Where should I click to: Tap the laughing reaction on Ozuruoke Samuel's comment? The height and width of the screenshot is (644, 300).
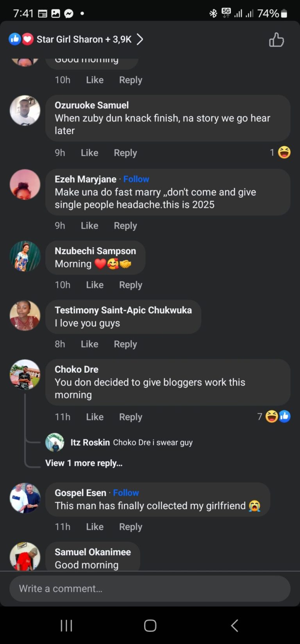[x=284, y=152]
